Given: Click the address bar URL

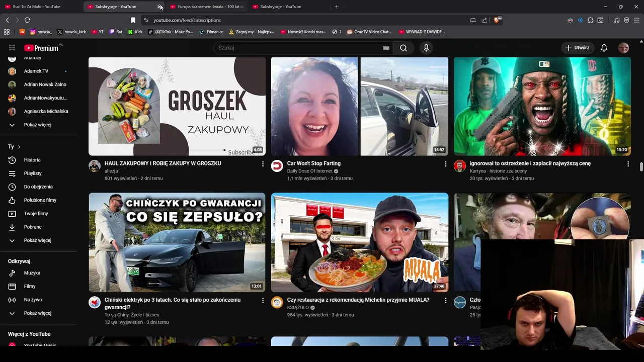Looking at the screenshot, I should pyautogui.click(x=187, y=20).
